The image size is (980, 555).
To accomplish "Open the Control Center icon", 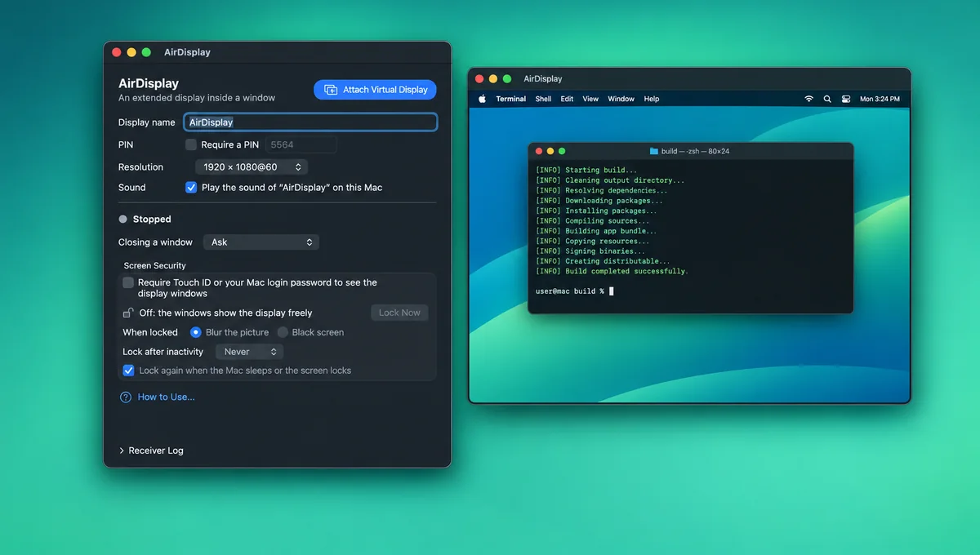I will click(x=844, y=99).
